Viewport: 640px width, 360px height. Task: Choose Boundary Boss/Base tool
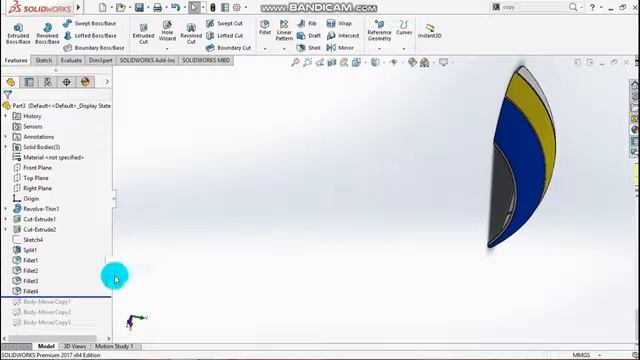tap(94, 48)
